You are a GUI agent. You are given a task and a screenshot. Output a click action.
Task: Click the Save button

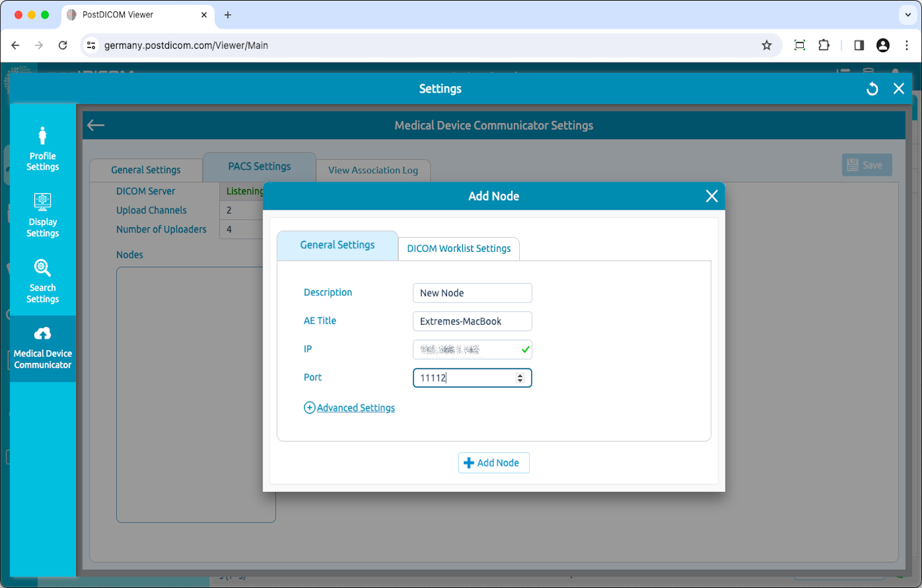click(x=867, y=164)
